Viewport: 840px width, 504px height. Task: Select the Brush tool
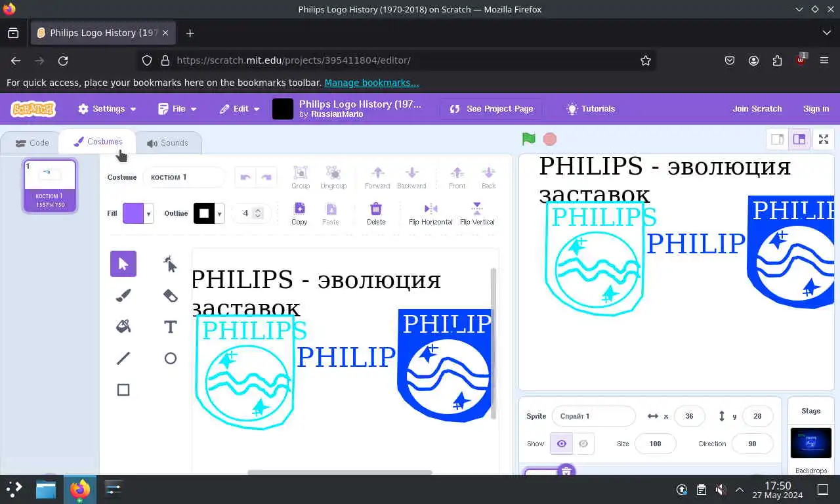tap(123, 295)
